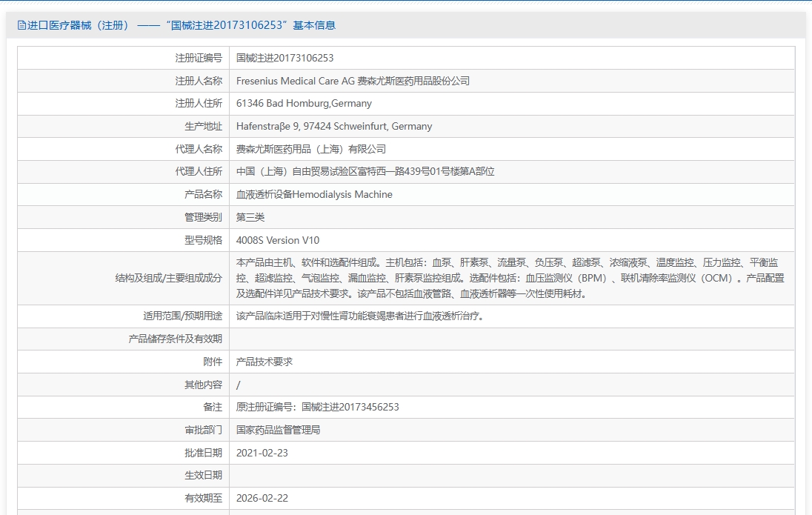812x515 pixels.
Task: Select the remark 原注册证编号：国械注进20173456253
Action: (317, 408)
